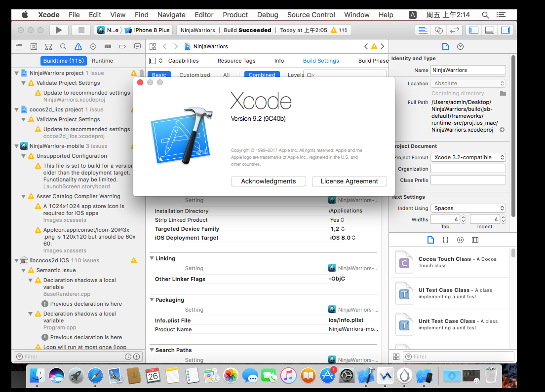Image resolution: width=545 pixels, height=392 pixels.
Task: Switch to the standard editor
Action: pyautogui.click(x=423, y=30)
